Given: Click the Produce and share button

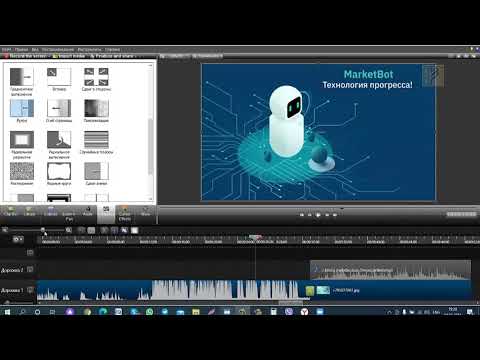Looking at the screenshot, I should coord(113,56).
